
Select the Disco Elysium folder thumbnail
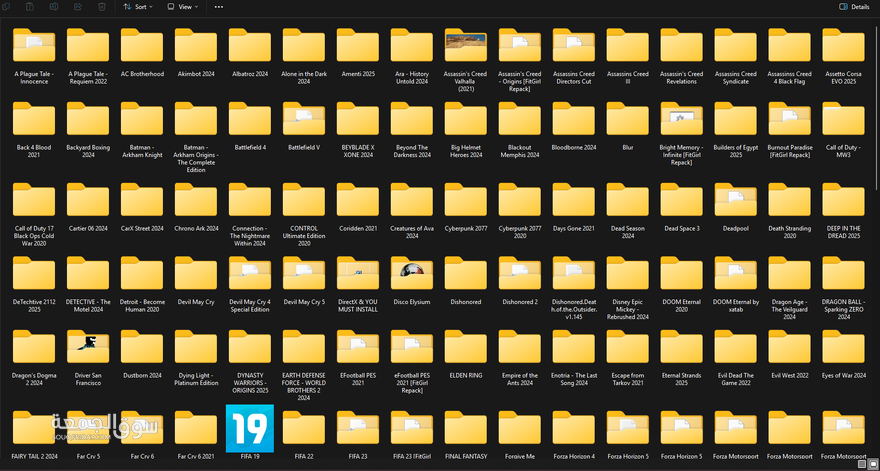coord(412,273)
